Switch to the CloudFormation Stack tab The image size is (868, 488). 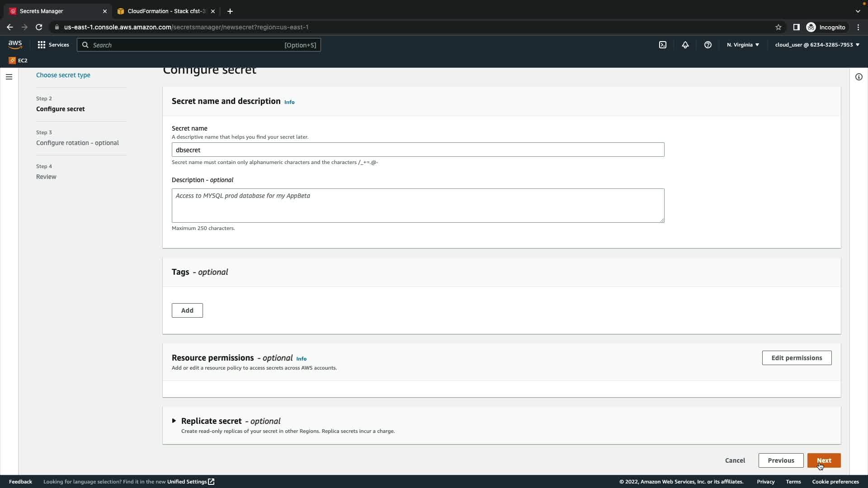[165, 11]
